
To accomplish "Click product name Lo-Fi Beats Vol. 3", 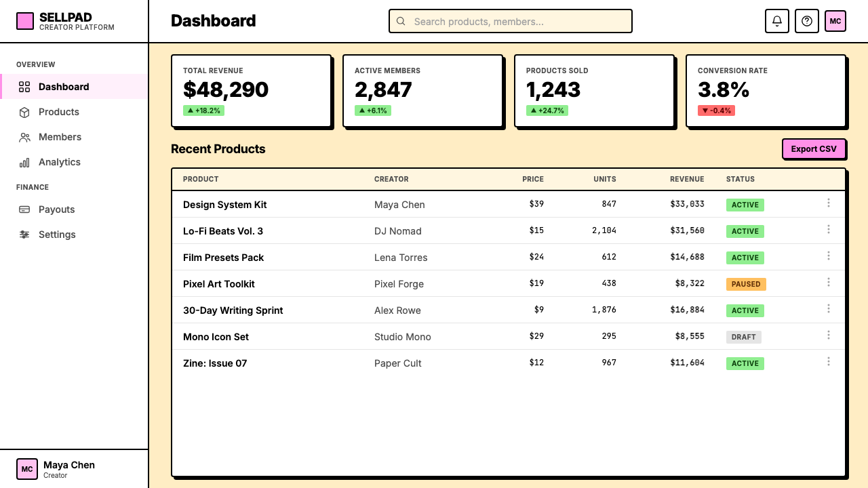I will click(x=223, y=231).
